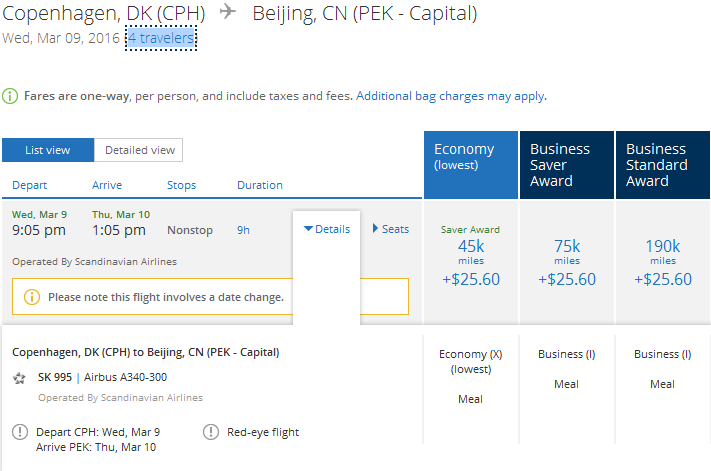The width and height of the screenshot is (711, 471).
Task: Expand the Seats section
Action: (390, 229)
